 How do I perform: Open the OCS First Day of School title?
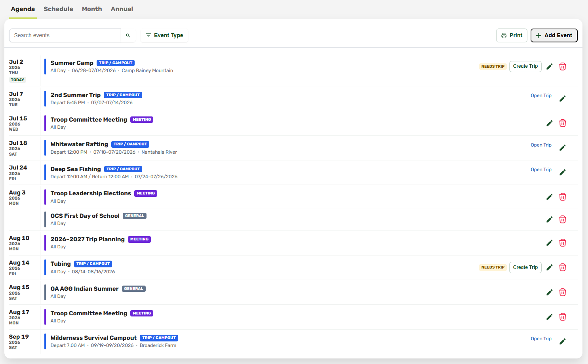click(85, 216)
